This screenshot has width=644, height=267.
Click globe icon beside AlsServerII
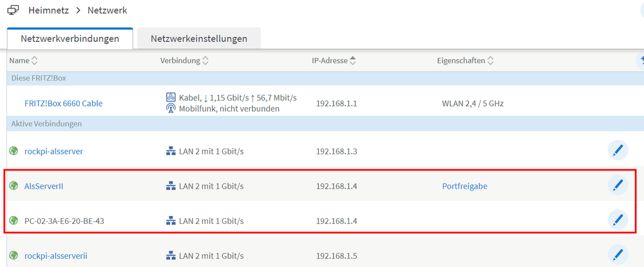pyautogui.click(x=14, y=186)
